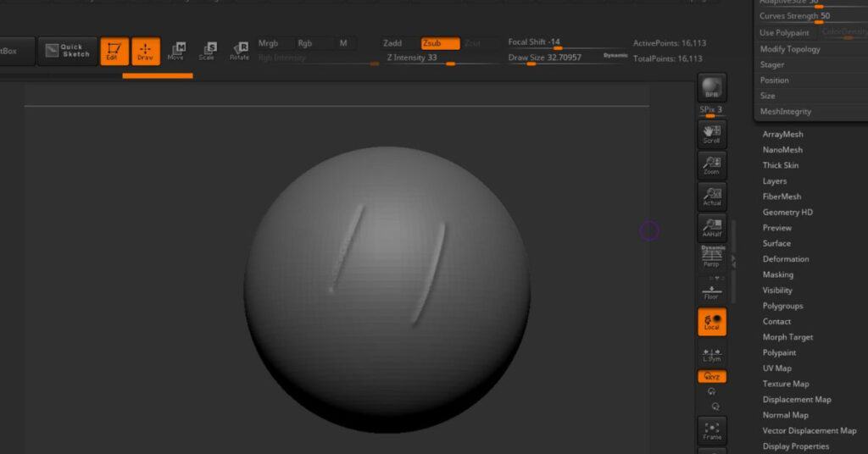Click the Zcut mode button
The height and width of the screenshot is (454, 868).
coord(473,43)
